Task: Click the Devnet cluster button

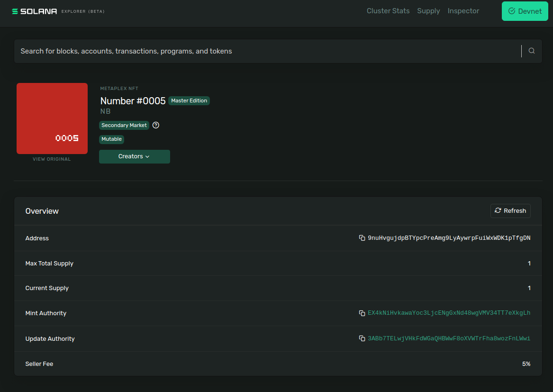Action: [x=525, y=11]
